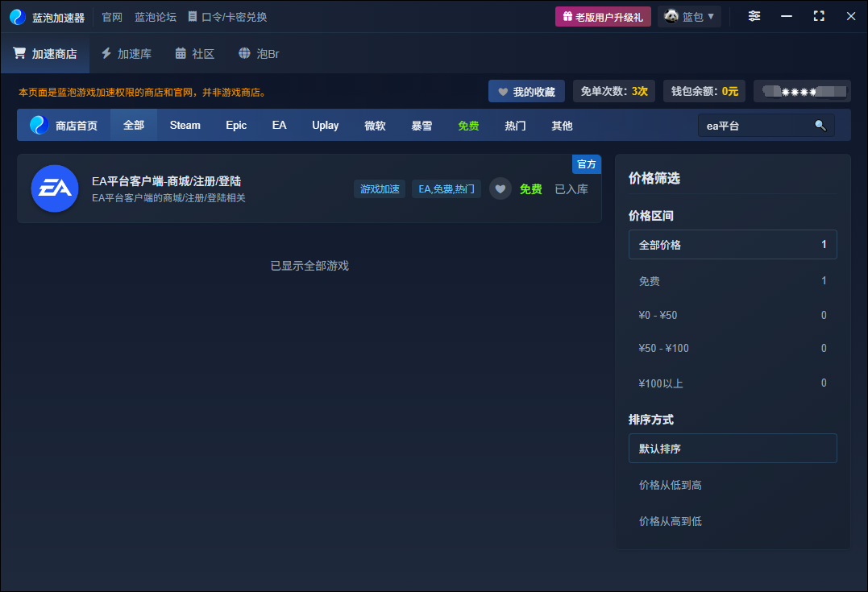Viewport: 868px width, 592px height.
Task: Select the 微软 category
Action: 375,126
